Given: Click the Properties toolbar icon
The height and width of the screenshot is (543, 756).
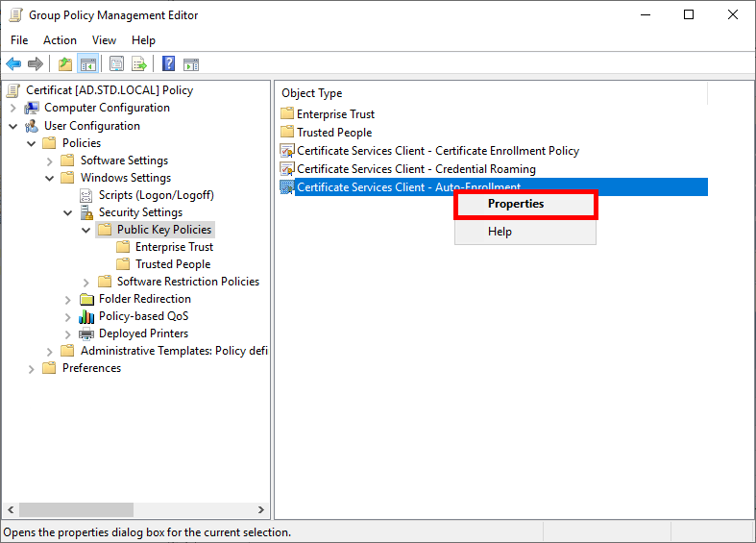Looking at the screenshot, I should tap(116, 64).
